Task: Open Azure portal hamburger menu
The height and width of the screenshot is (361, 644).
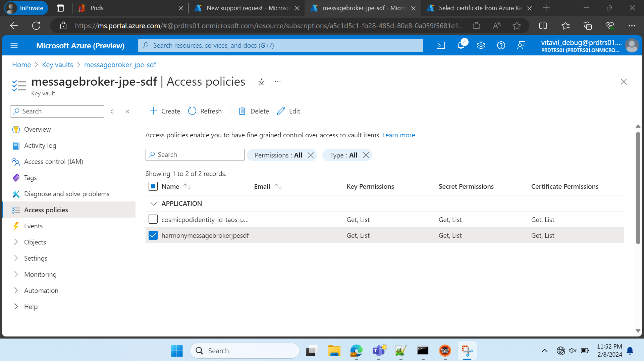Action: pos(14,45)
